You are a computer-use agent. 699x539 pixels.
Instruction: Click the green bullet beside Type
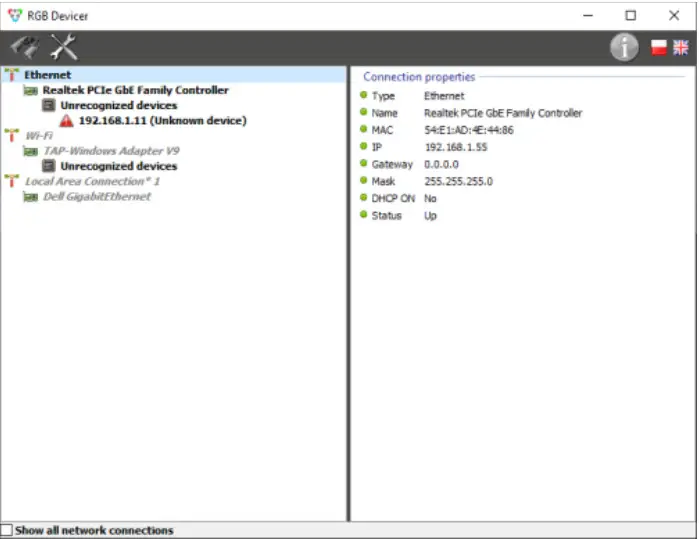pos(363,95)
